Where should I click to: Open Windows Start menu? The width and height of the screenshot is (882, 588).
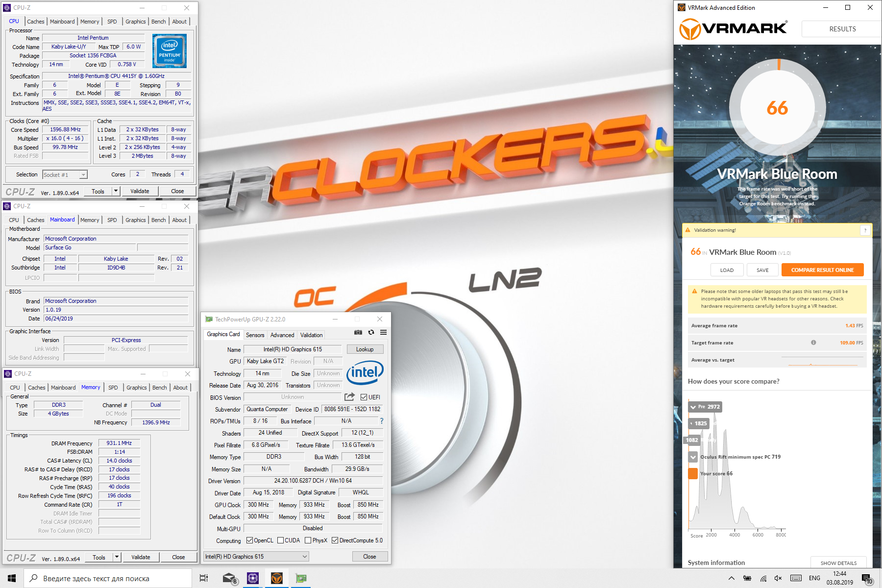12,578
